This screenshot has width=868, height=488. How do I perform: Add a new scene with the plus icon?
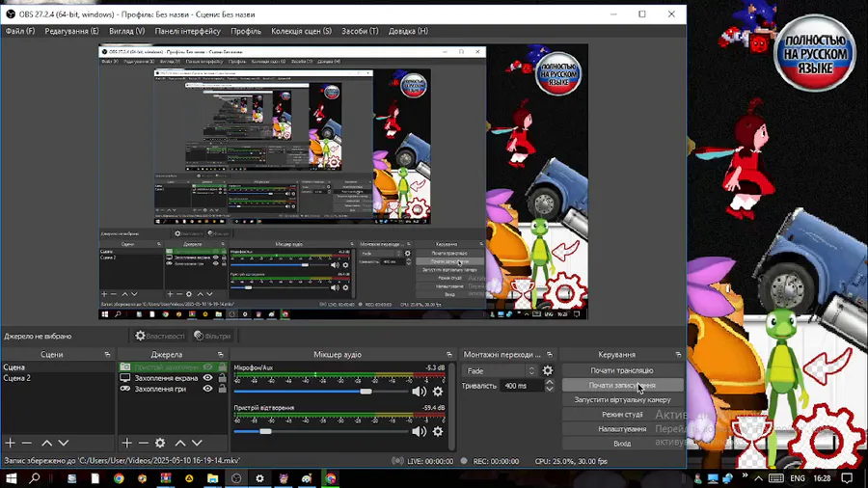10,443
